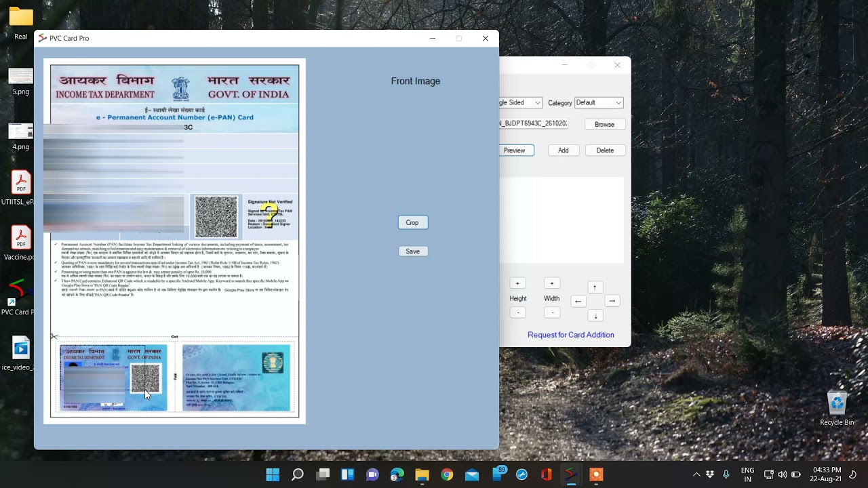Click the right arrow move button

tap(612, 301)
